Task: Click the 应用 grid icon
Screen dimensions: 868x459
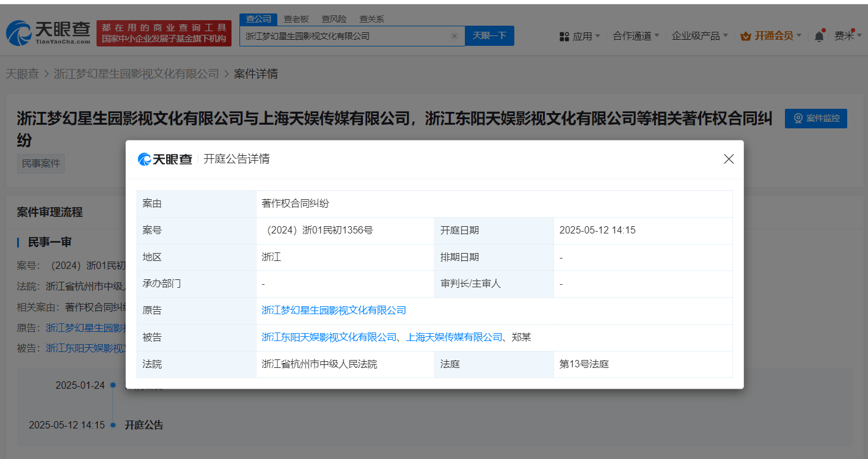Action: [x=564, y=37]
